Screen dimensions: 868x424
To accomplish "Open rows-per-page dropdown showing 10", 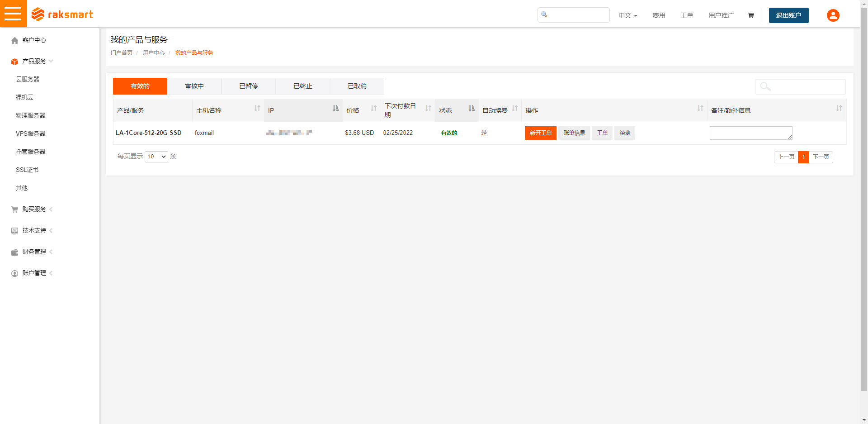I will (x=156, y=157).
